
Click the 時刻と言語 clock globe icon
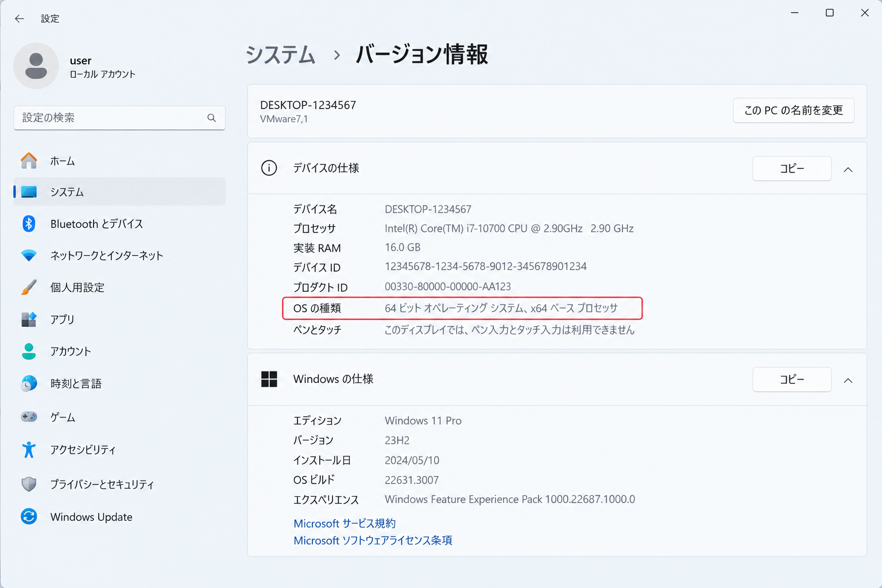coord(29,383)
